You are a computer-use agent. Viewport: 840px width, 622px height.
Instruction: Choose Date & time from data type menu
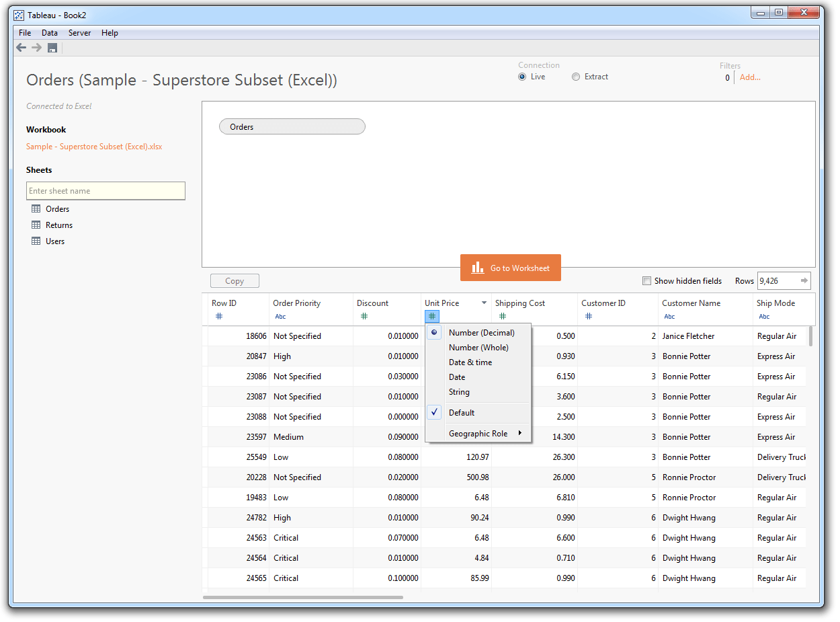[478, 362]
